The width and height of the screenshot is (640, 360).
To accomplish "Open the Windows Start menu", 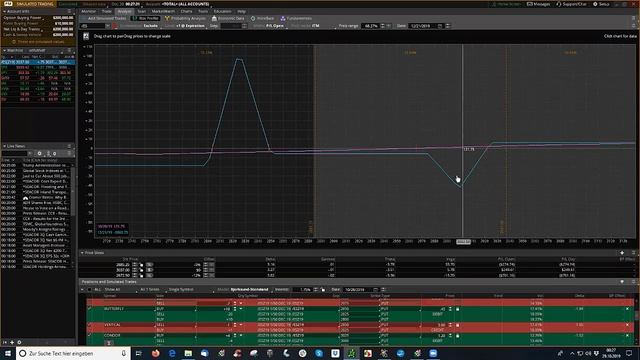I will [8, 353].
